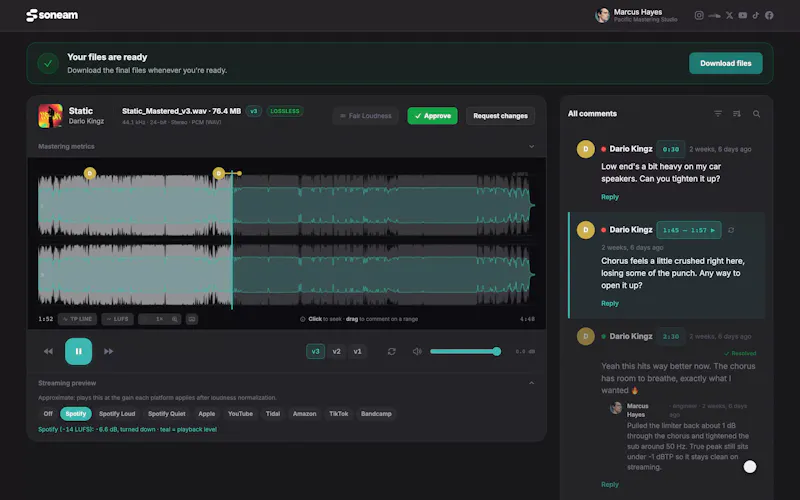
Task: Skip forward with the fast-forward button
Action: 108,351
